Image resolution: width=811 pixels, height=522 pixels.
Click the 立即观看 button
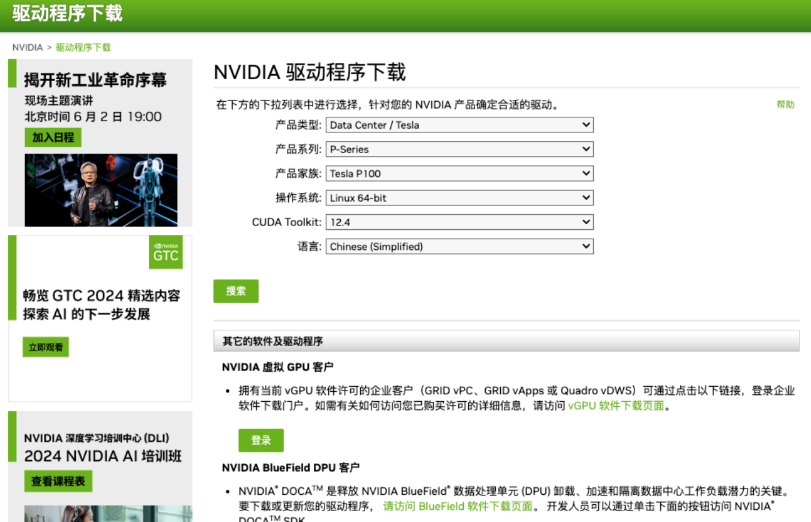(x=46, y=347)
